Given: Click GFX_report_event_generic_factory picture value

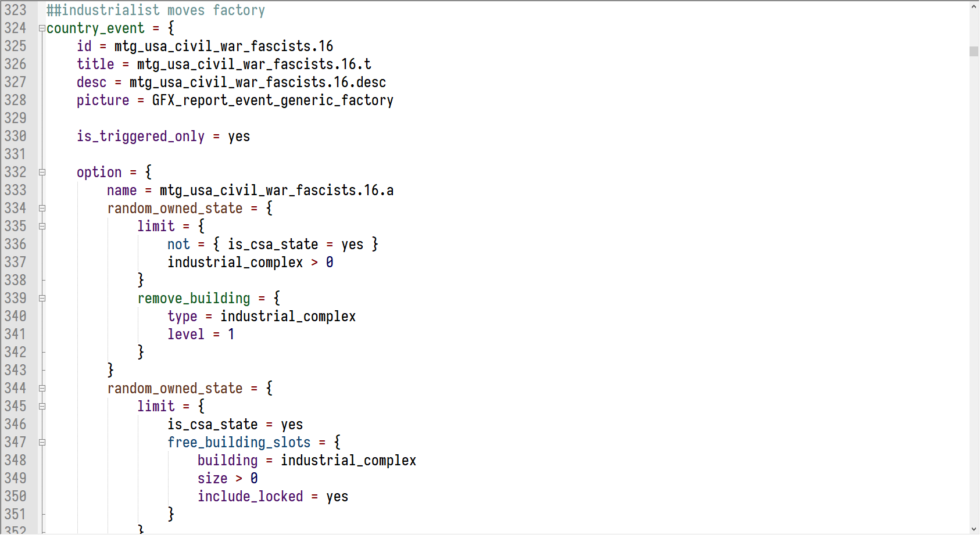Looking at the screenshot, I should click(273, 100).
